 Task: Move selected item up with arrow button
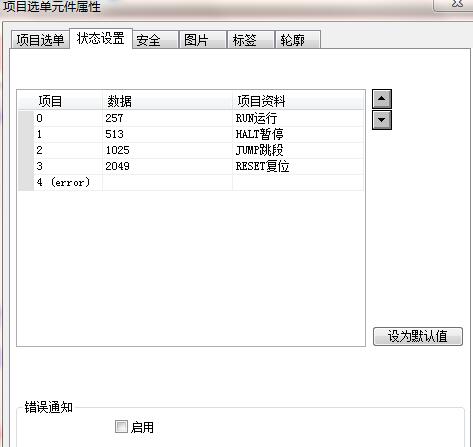(x=382, y=99)
